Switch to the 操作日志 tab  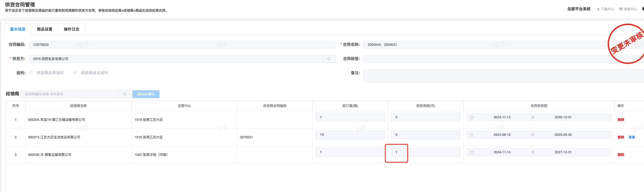pos(72,29)
